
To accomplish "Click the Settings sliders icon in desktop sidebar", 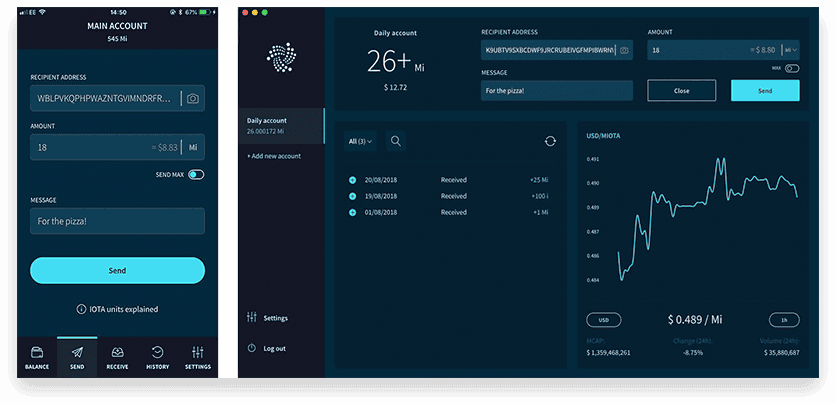I will (x=252, y=318).
